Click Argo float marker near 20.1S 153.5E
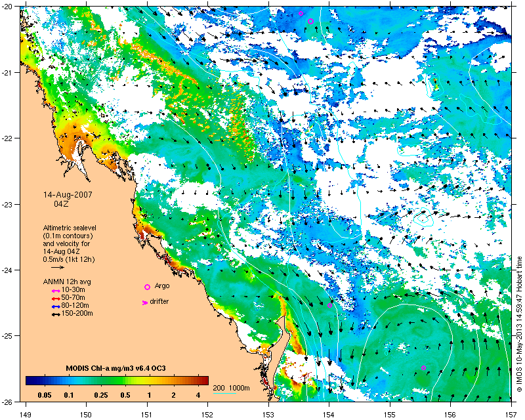Viewport: 525px width, 420px height. (x=301, y=13)
